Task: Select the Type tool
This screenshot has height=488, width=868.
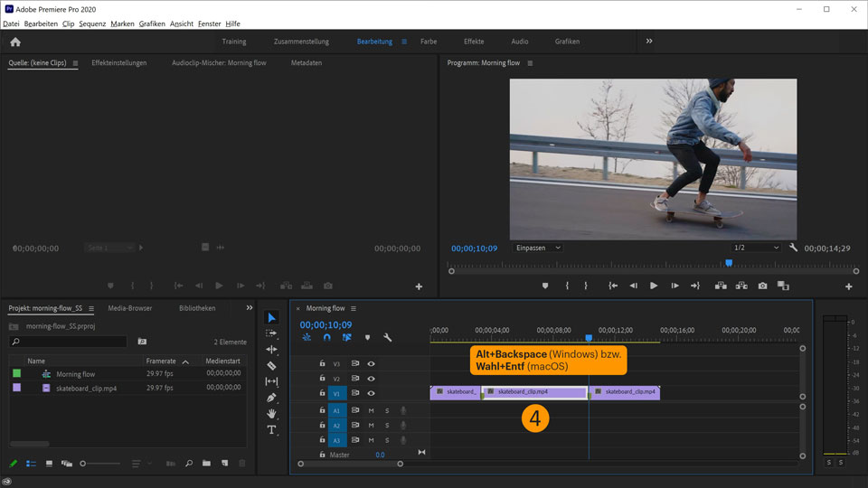Action: (x=271, y=430)
